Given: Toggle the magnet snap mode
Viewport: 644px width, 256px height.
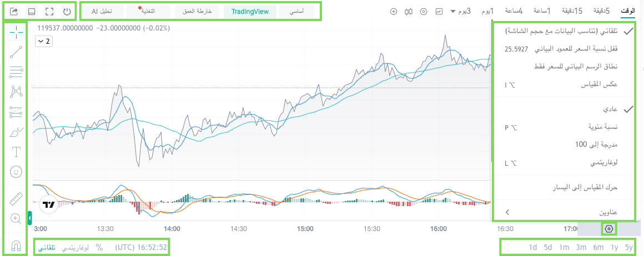Looking at the screenshot, I should coord(16,245).
